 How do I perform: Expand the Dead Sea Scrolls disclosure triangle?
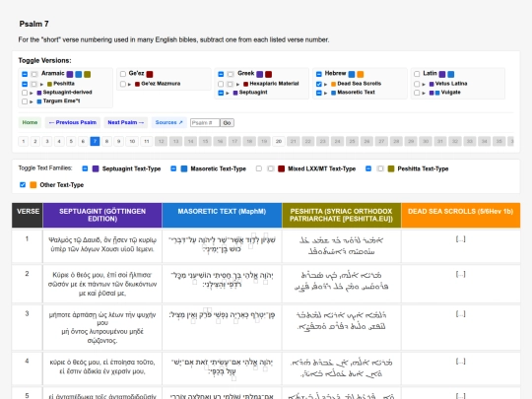pos(326,84)
